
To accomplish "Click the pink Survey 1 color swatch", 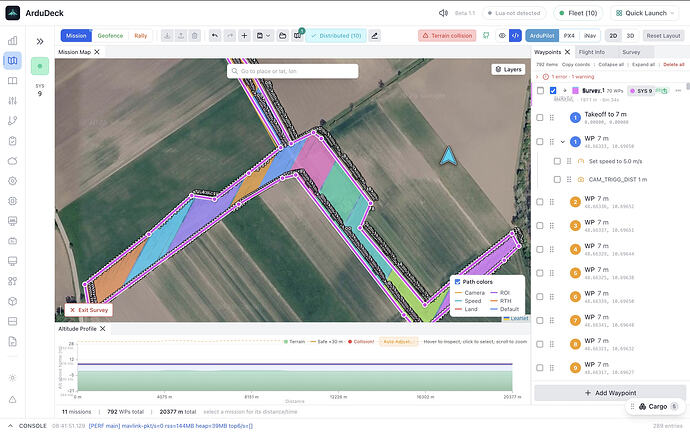I will 575,91.
